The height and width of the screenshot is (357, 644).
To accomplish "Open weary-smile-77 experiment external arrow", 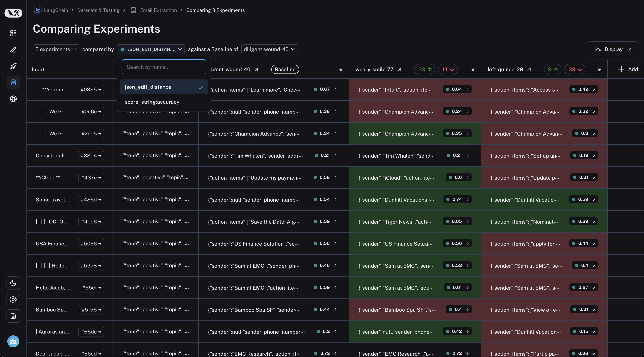I will [x=400, y=69].
